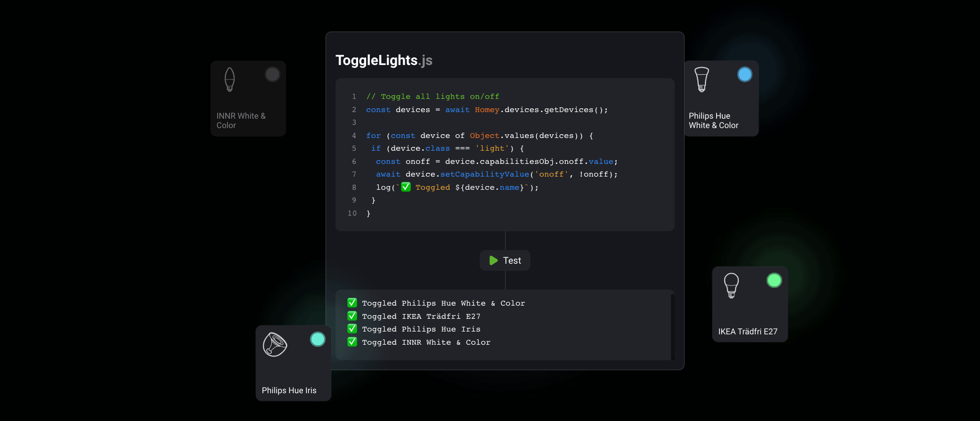980x421 pixels.
Task: Toggle the Philips Hue Iris teal dot
Action: [318, 339]
